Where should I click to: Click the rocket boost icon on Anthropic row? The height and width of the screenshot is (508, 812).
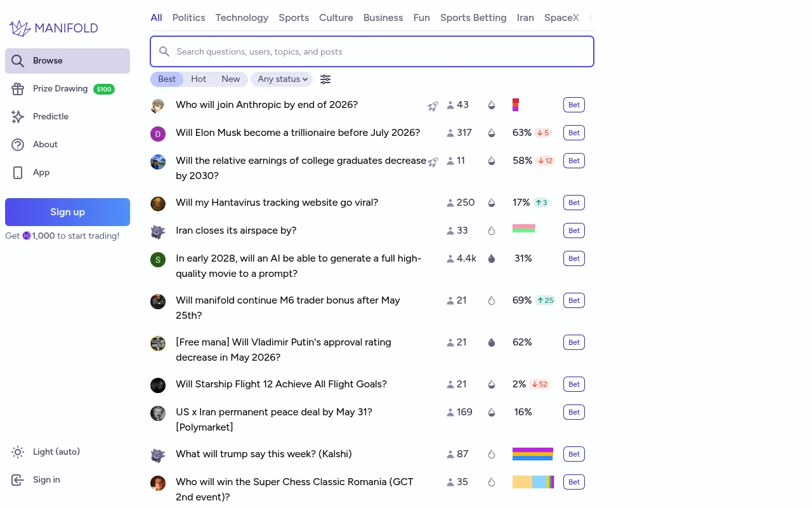pos(433,106)
